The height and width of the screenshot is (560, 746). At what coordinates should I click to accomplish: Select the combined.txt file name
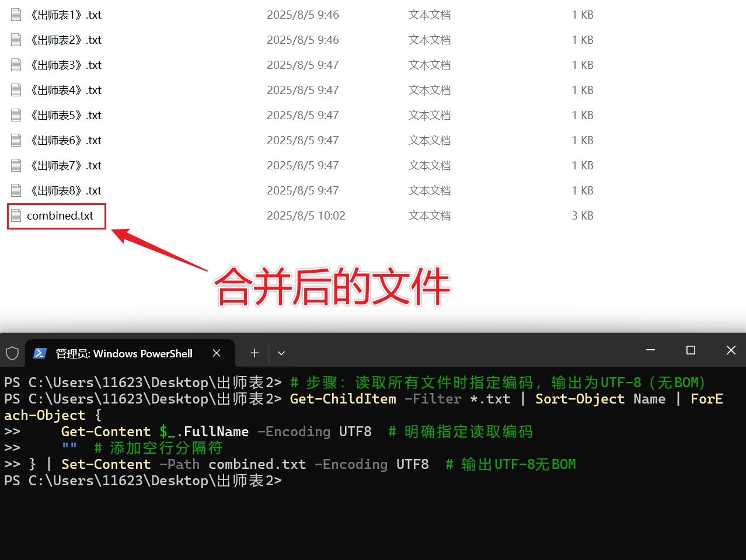coord(59,215)
